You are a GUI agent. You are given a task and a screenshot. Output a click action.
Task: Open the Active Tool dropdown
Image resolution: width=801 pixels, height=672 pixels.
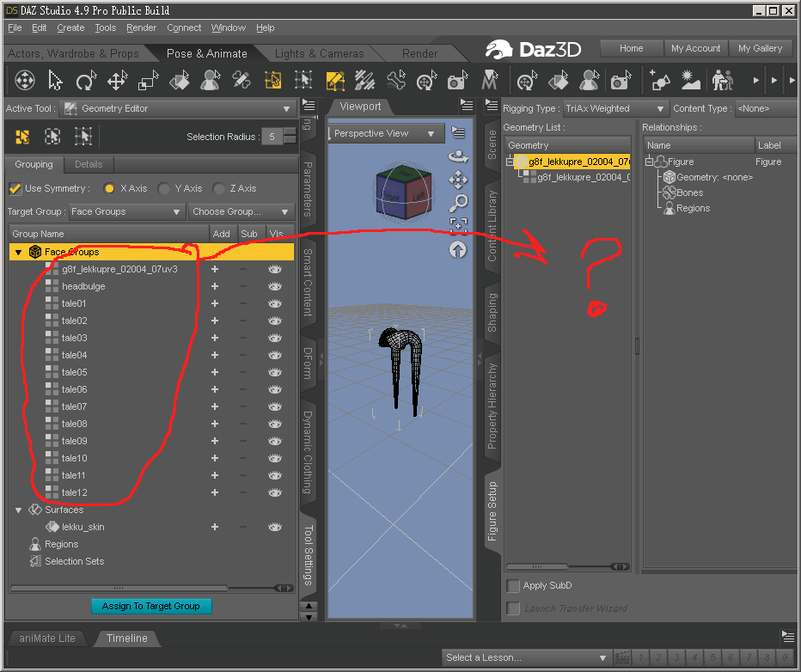point(178,108)
